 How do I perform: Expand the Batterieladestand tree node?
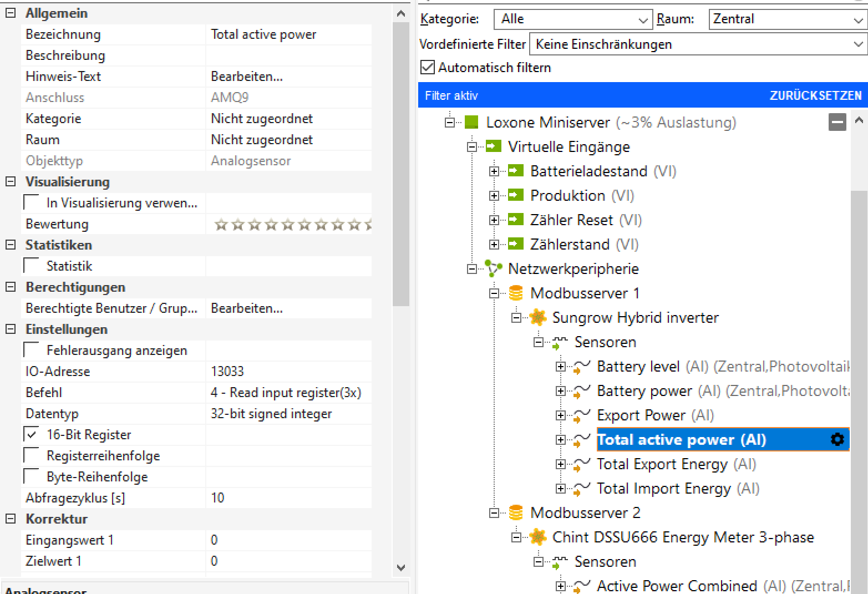pyautogui.click(x=494, y=171)
